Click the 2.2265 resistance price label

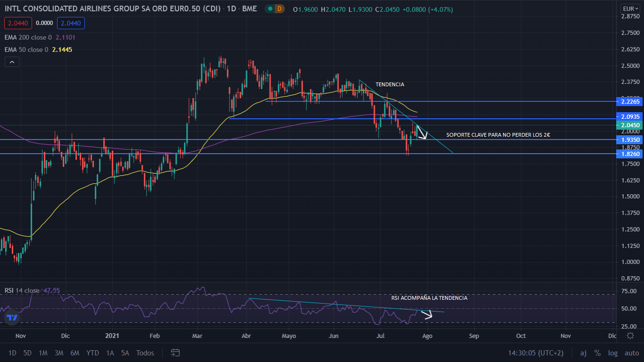coord(630,102)
